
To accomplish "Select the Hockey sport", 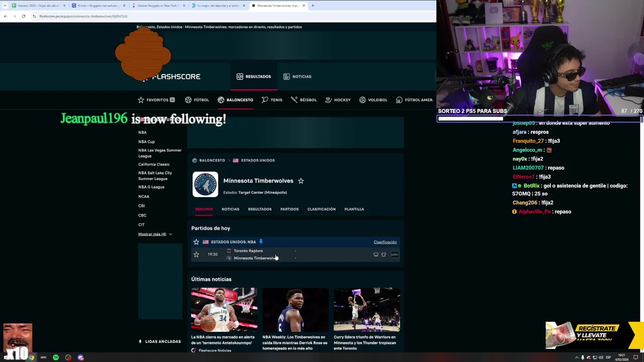I will pos(338,100).
